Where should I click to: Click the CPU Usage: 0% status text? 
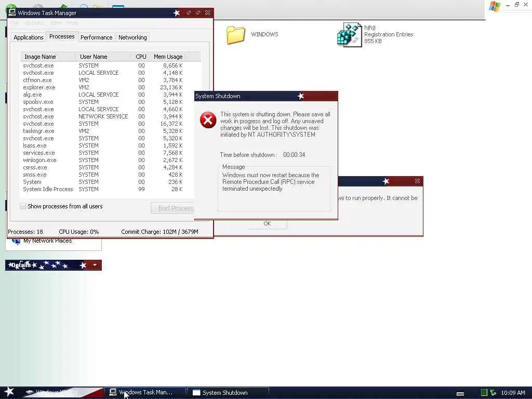pyautogui.click(x=79, y=232)
